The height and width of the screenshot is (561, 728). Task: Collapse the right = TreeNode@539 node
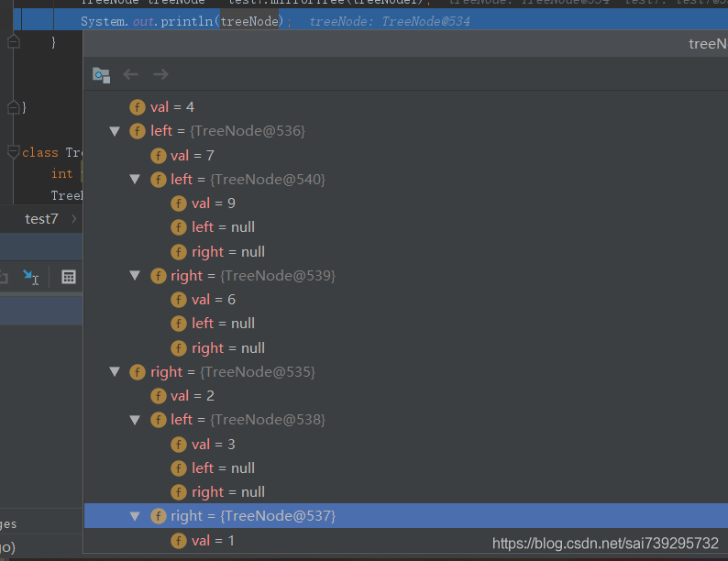click(x=135, y=276)
